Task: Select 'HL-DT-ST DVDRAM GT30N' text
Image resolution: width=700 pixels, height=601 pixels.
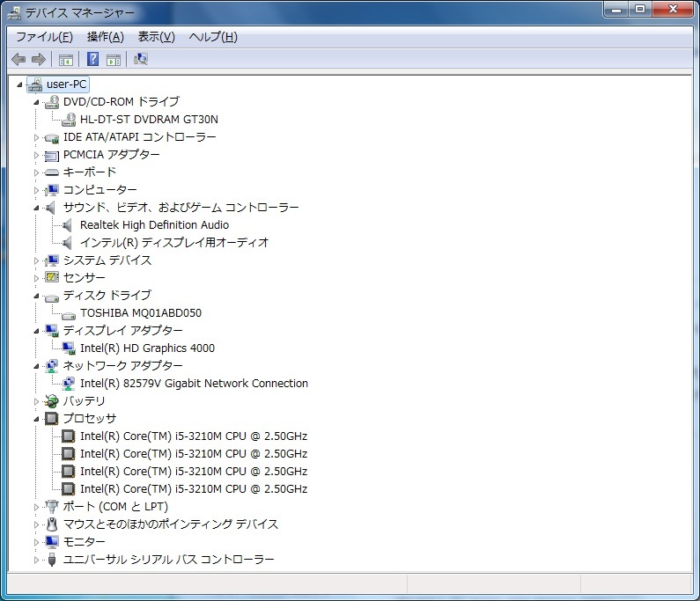Action: tap(149, 120)
